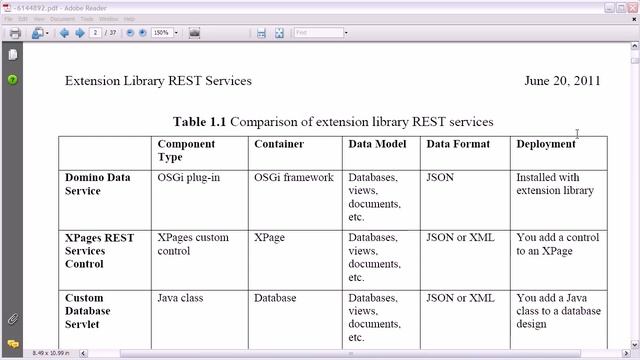Click the 'XPages REST Services Control' row label
This screenshot has width=640, height=360.
tap(99, 251)
